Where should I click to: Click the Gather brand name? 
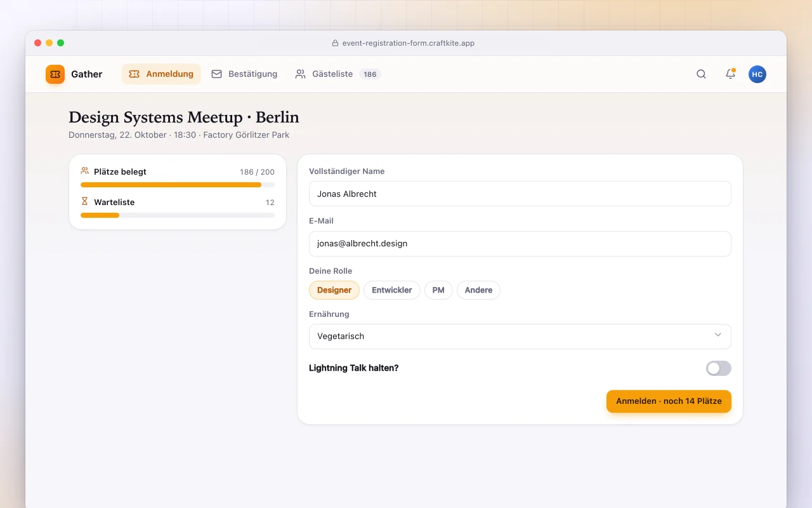tap(87, 74)
